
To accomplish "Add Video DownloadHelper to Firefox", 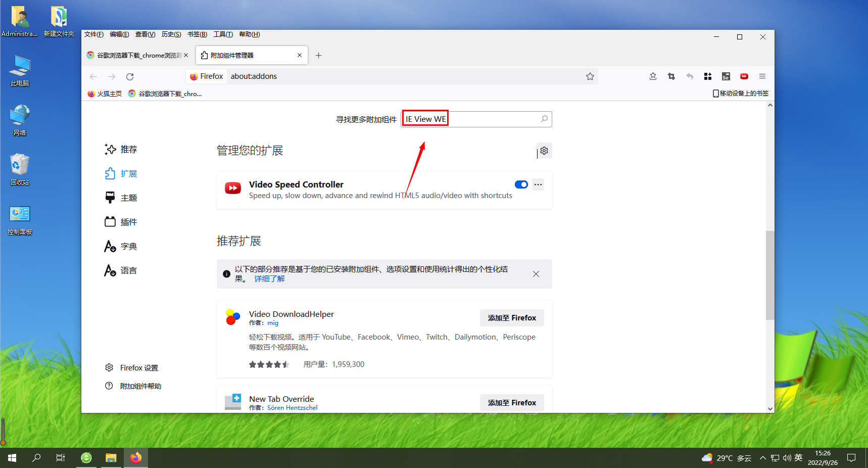I will point(512,318).
